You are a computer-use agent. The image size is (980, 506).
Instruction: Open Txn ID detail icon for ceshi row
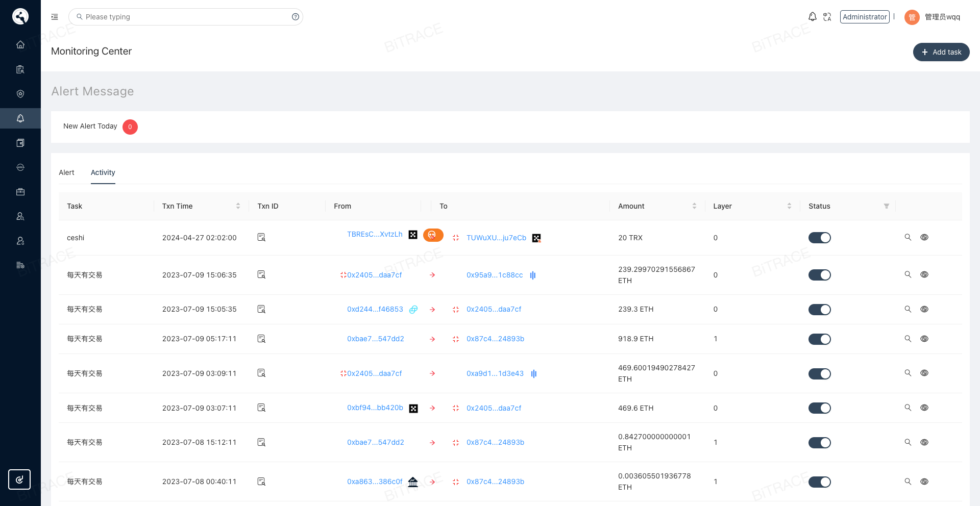[261, 237]
